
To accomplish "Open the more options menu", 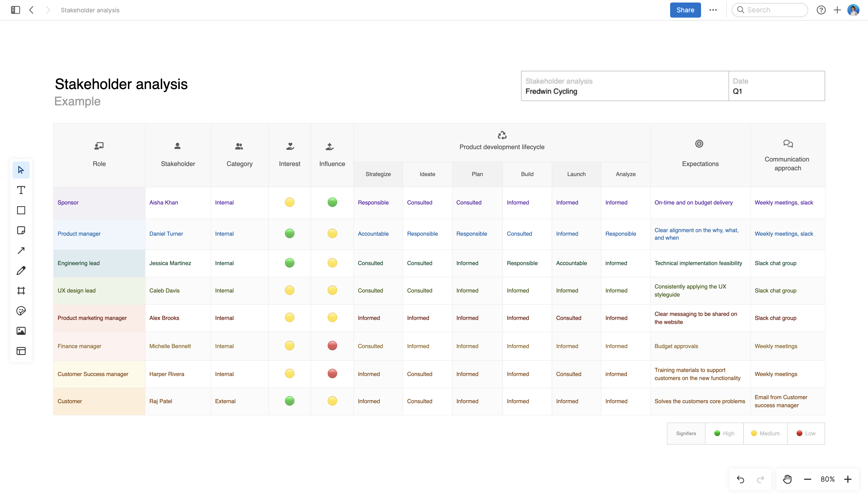I will tap(713, 10).
